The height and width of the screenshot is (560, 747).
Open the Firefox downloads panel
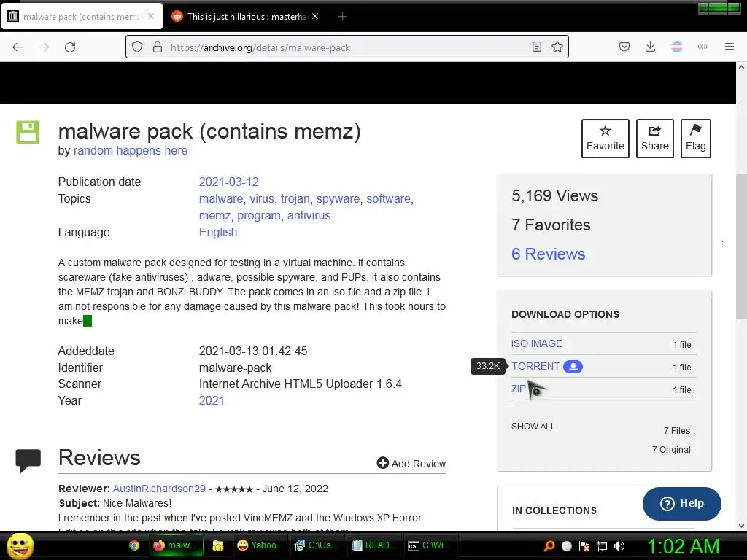click(650, 47)
